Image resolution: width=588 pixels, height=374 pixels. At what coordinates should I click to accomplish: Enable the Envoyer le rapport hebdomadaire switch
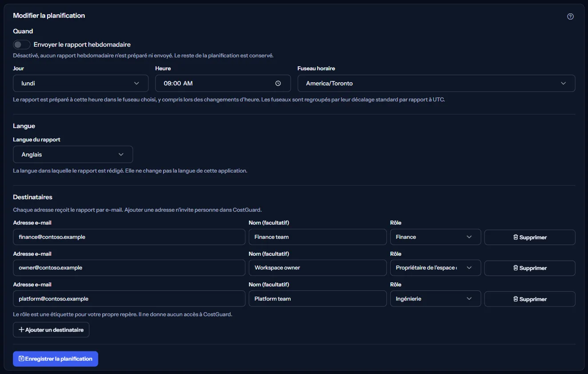pos(22,44)
